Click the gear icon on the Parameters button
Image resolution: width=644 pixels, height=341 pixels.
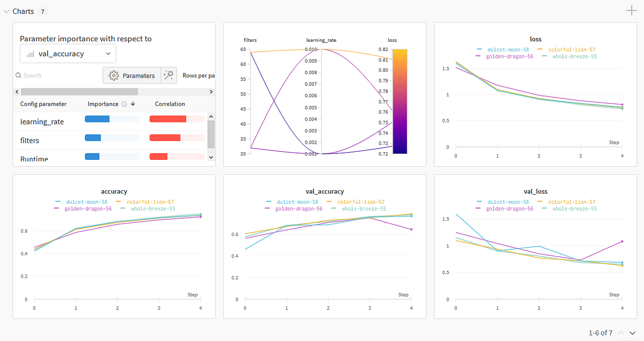tap(113, 75)
